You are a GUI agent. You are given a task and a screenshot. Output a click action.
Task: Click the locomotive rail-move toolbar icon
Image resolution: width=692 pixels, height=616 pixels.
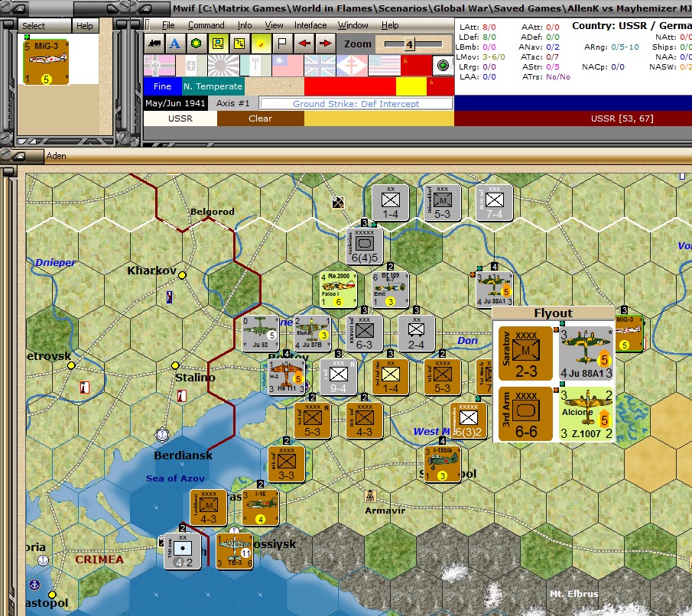coord(154,44)
